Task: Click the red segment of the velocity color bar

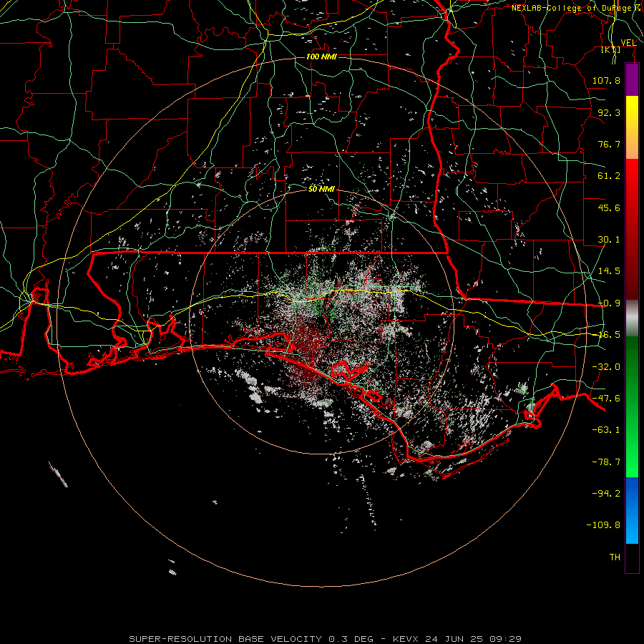Action: [x=632, y=229]
